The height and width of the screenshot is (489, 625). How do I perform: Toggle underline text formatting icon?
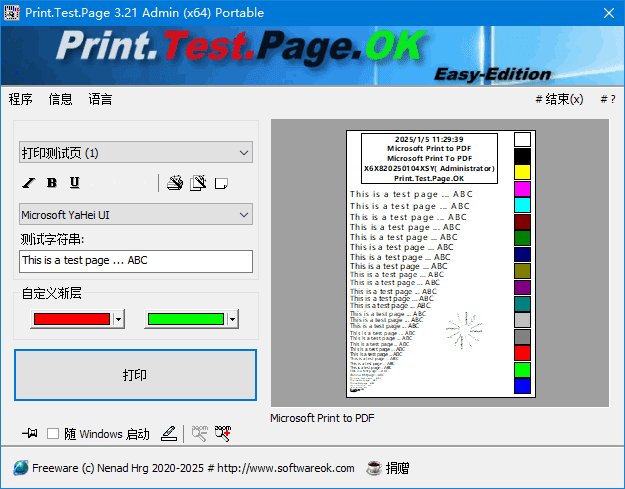(74, 183)
